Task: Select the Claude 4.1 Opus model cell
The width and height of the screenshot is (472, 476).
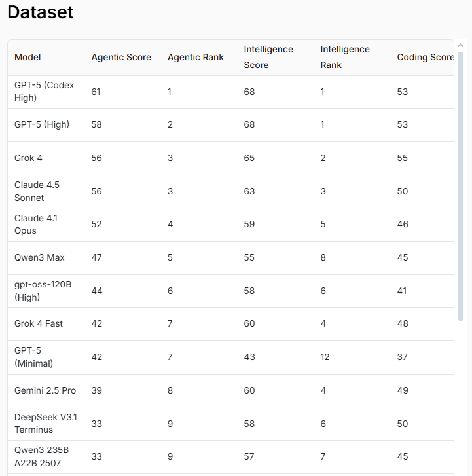Action: (x=36, y=224)
